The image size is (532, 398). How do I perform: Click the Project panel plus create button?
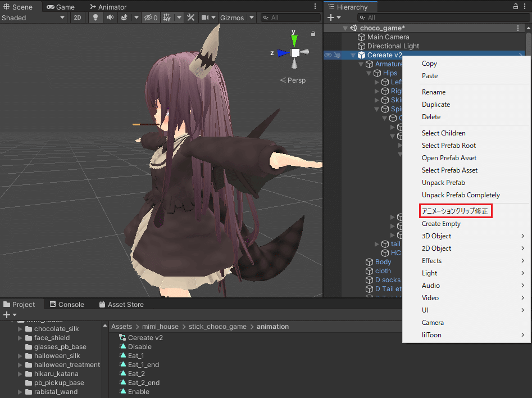pos(7,315)
